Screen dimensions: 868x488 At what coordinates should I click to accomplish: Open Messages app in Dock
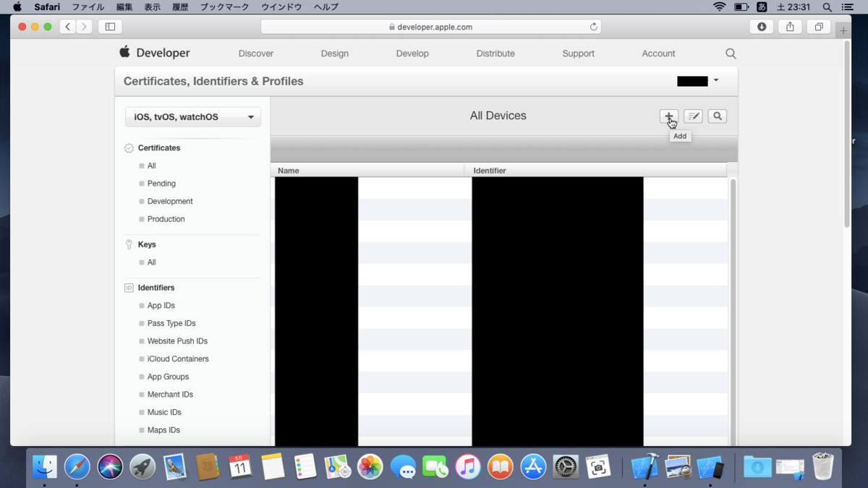click(403, 467)
